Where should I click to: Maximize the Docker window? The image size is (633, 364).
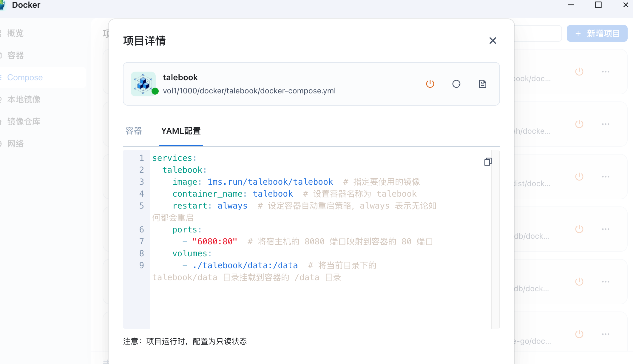coord(598,5)
